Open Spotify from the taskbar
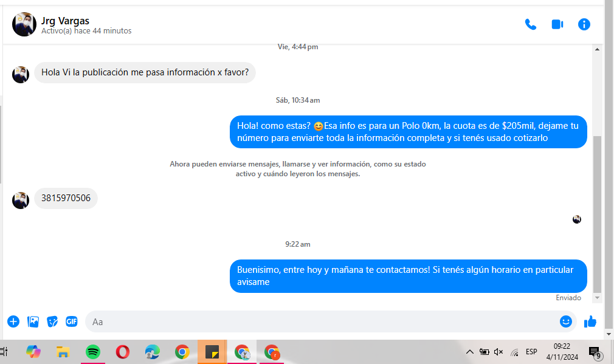614x364 pixels. pos(93,352)
